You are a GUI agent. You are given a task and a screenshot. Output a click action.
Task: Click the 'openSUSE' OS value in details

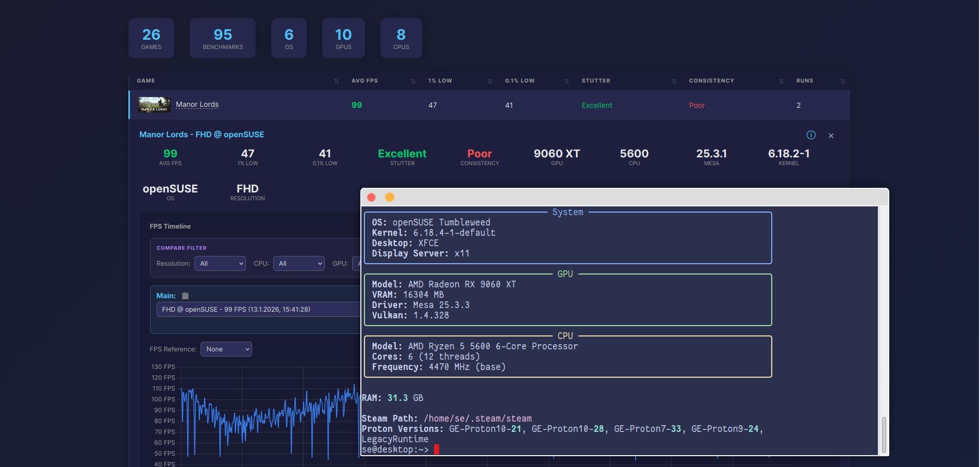[x=170, y=189]
